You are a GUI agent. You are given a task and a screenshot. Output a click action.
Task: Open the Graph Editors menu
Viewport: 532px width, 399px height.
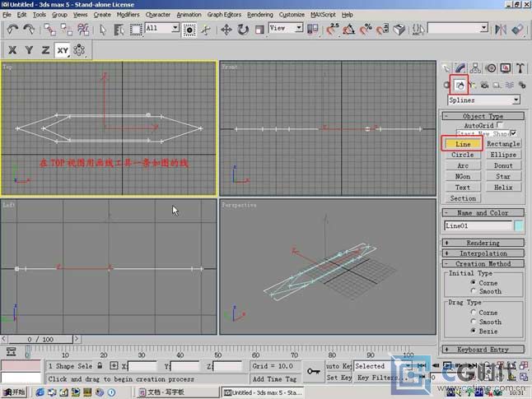coord(224,15)
